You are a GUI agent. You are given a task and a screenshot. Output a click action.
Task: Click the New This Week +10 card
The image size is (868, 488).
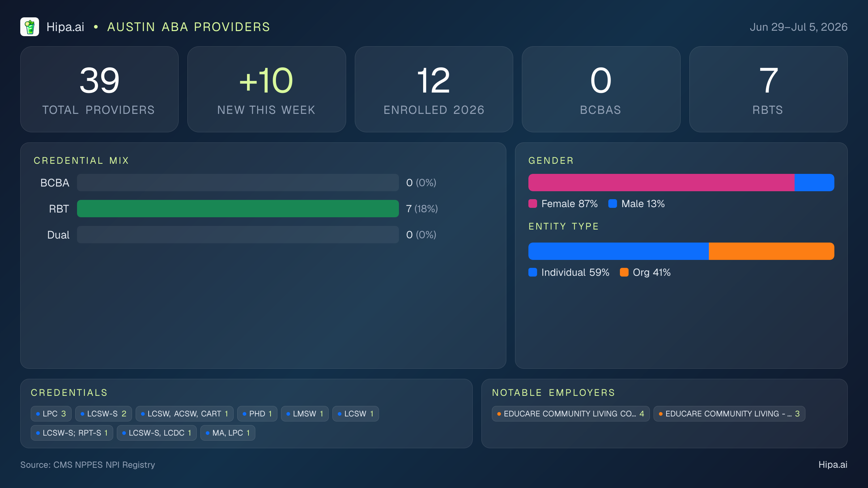[267, 89]
